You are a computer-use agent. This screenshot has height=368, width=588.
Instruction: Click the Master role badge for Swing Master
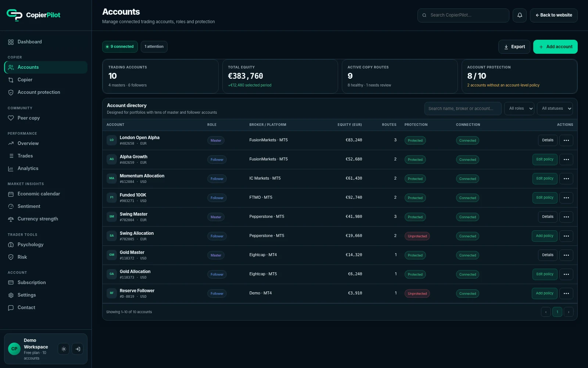point(216,217)
